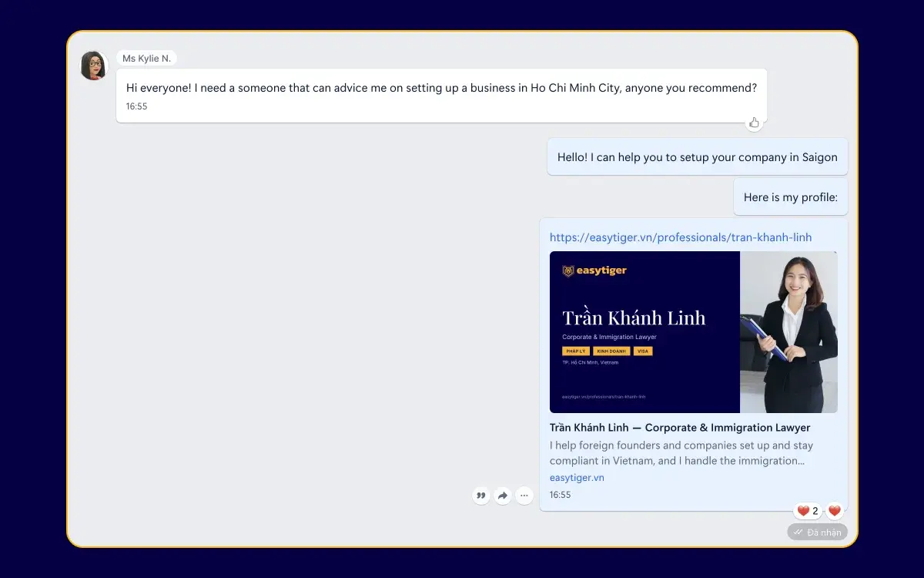The width and height of the screenshot is (924, 578).
Task: Add a heart reaction with the single heart
Action: (835, 511)
